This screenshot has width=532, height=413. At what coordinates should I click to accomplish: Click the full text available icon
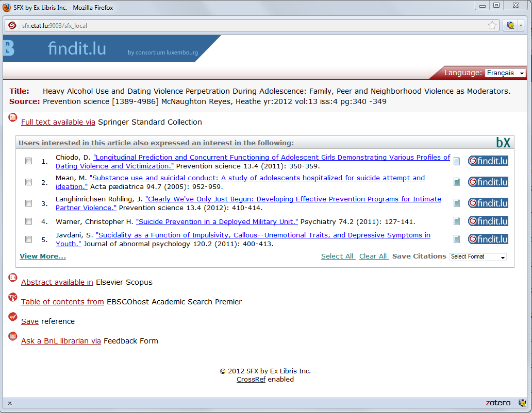click(12, 117)
